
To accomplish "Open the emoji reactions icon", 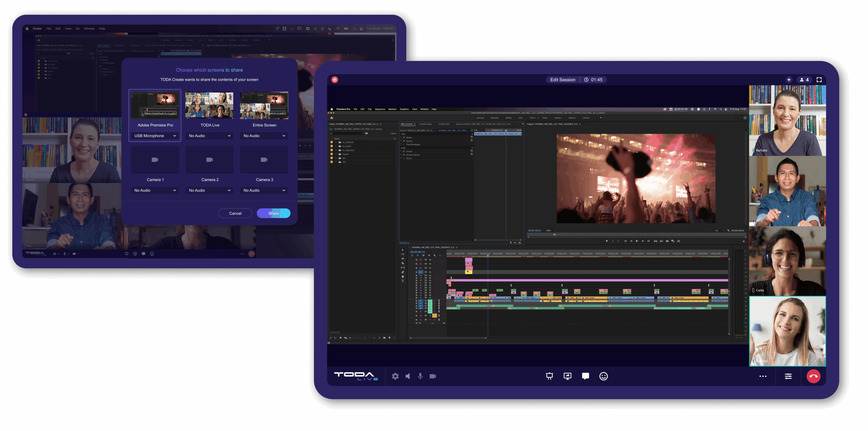I will 603,376.
